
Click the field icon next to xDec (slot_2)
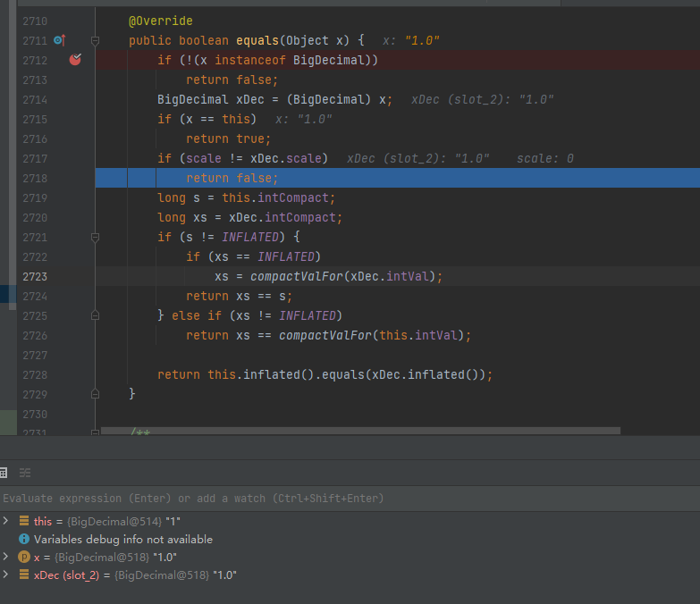click(24, 575)
